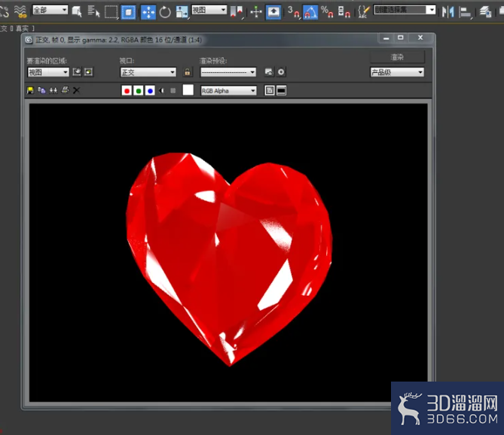
Task: Click the Auto Region Selected icon
Action: point(88,72)
